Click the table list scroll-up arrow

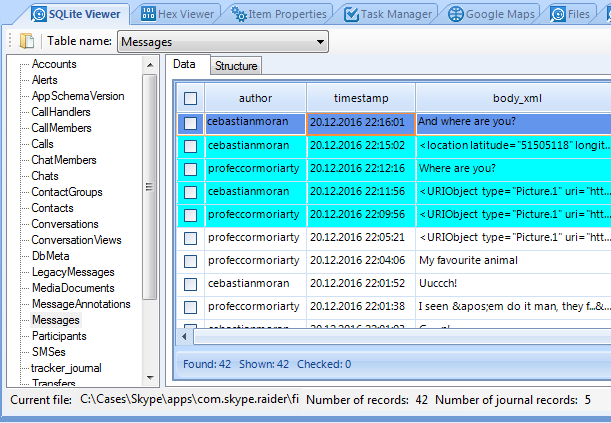(150, 65)
